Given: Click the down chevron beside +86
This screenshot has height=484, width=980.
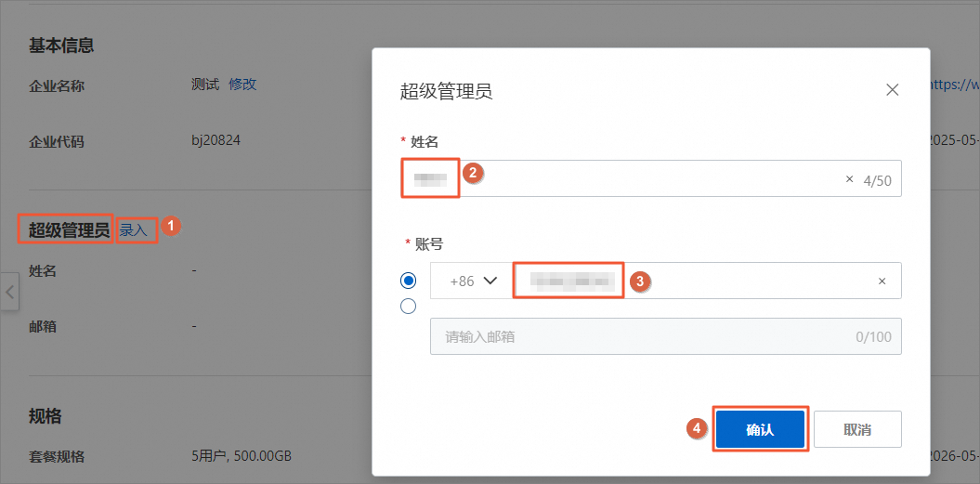Looking at the screenshot, I should pyautogui.click(x=490, y=281).
